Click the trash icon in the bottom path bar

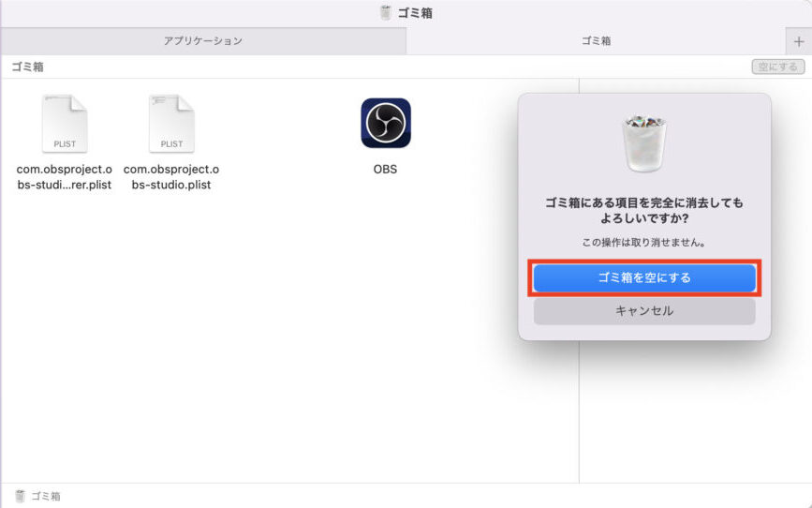[21, 496]
